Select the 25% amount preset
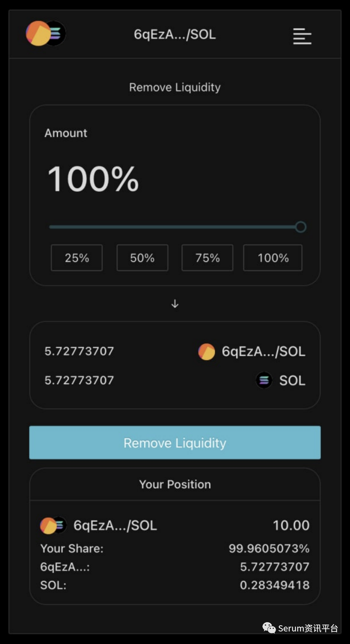350x644 pixels. (77, 258)
